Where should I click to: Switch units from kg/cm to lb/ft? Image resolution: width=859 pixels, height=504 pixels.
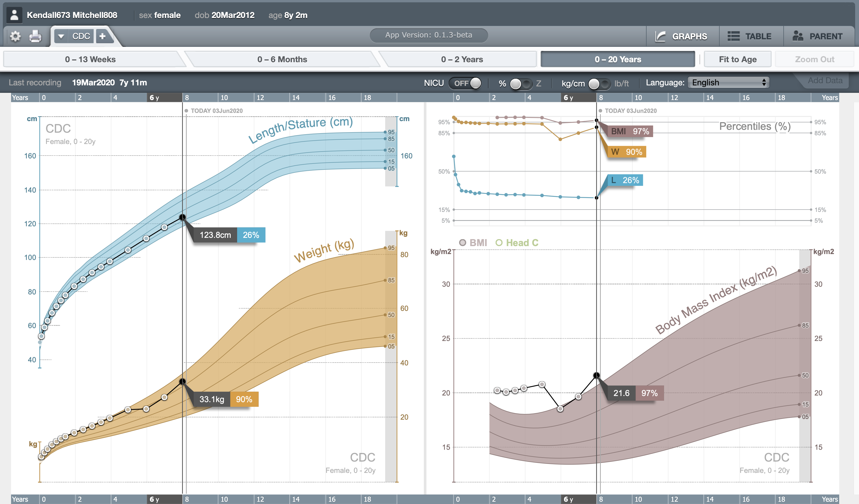(x=599, y=84)
